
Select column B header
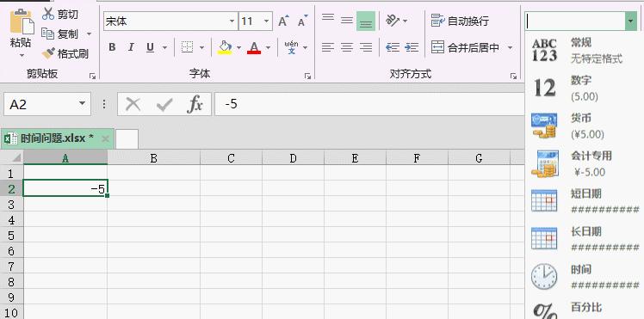[153, 158]
